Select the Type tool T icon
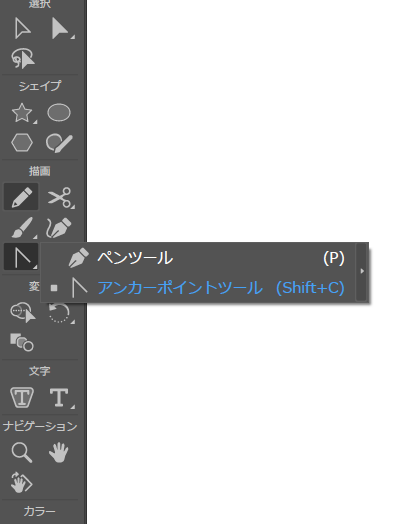 (61, 397)
